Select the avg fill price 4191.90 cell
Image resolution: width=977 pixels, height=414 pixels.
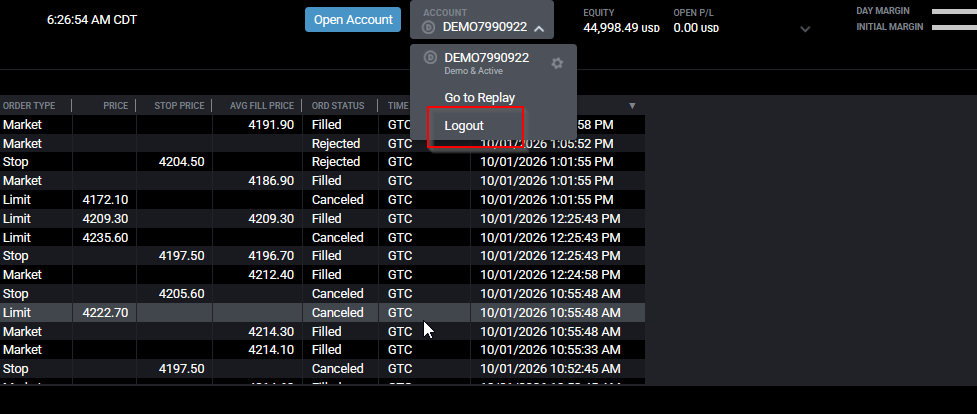point(271,125)
